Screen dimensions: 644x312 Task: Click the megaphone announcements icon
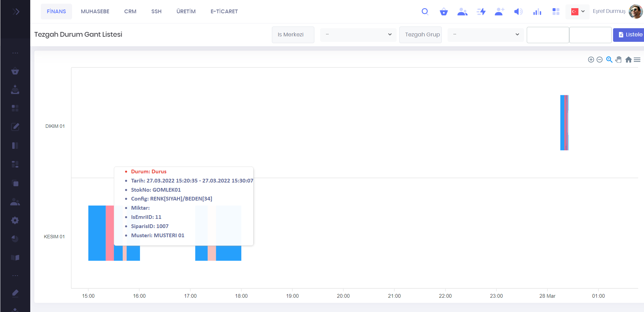point(518,12)
